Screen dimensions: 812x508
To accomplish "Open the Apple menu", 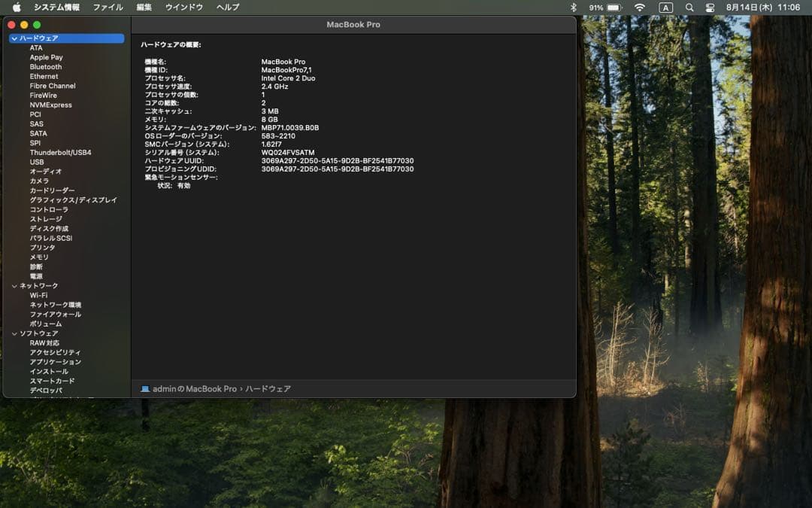I will (x=17, y=7).
